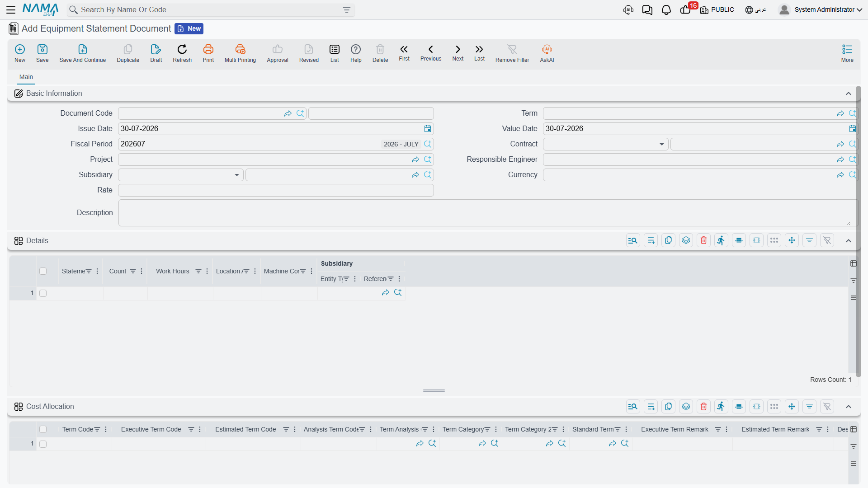Click the splitter handle below Details grid
Image resolution: width=868 pixels, height=488 pixels.
[434, 391]
